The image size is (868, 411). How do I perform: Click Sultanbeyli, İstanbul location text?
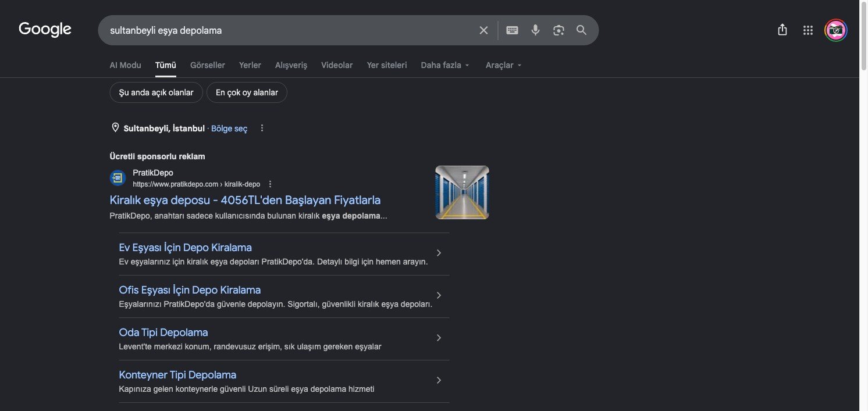164,128
